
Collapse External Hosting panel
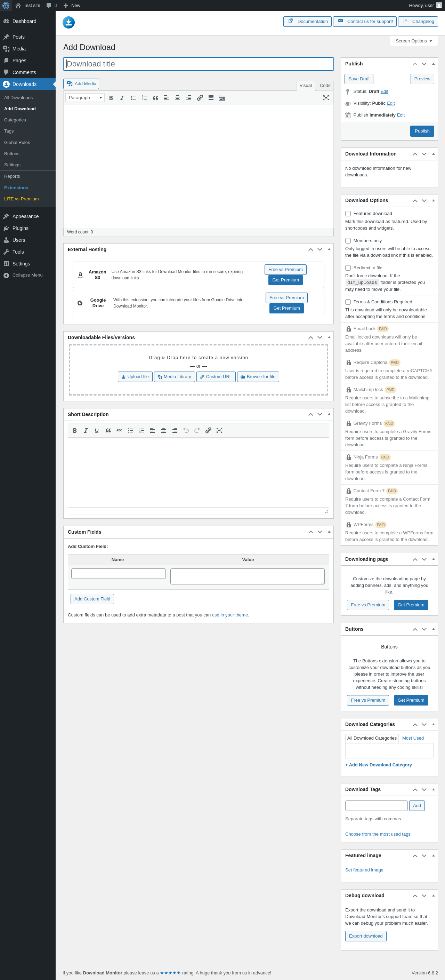point(329,249)
